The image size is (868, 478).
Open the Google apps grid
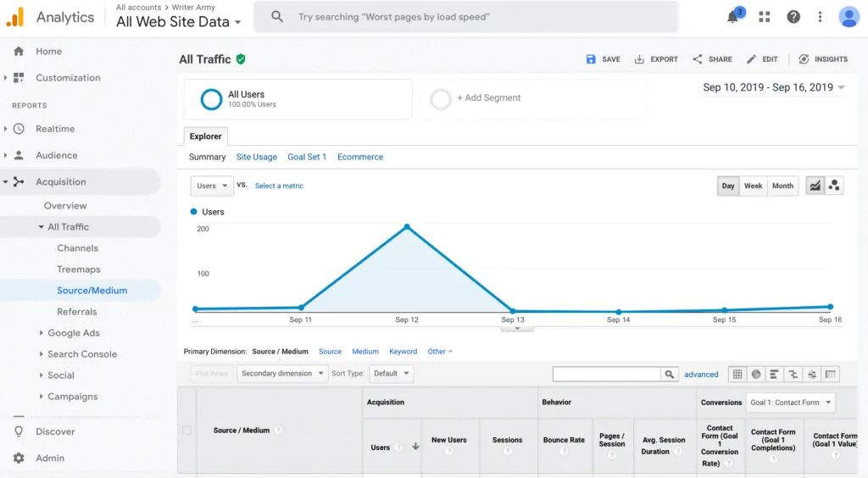click(765, 17)
